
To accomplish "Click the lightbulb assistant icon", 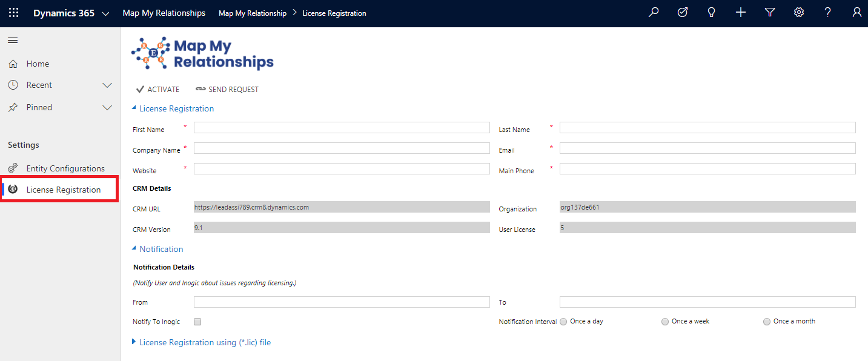I will pos(712,13).
